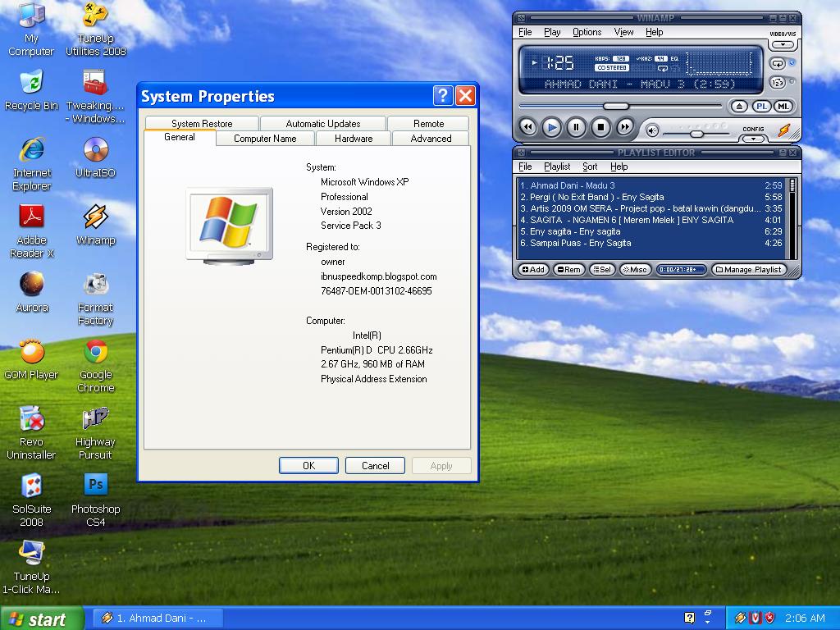Open Photoshop CS4 desktop icon
Viewport: 840px width, 630px height.
pyautogui.click(x=95, y=500)
